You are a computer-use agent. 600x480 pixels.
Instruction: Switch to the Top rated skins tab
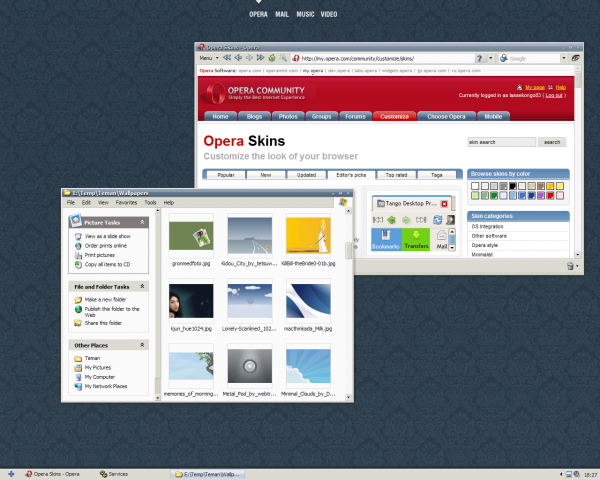(x=396, y=175)
